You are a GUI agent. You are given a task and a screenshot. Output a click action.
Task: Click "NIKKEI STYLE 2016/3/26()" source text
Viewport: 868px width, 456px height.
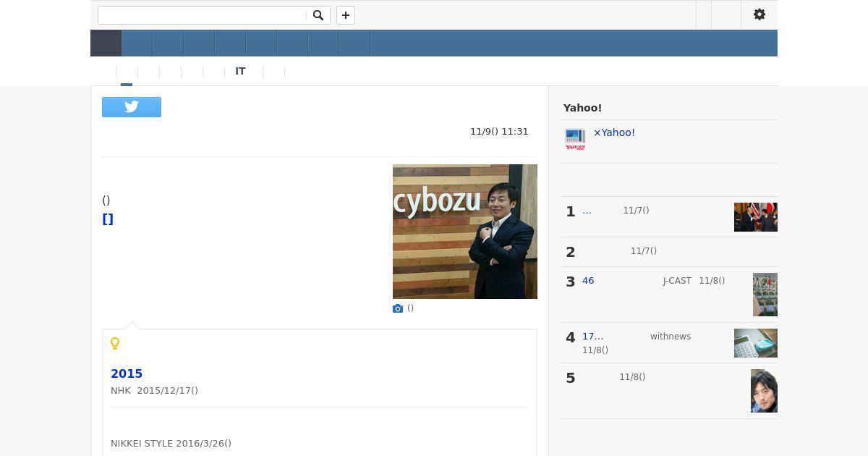(x=171, y=444)
